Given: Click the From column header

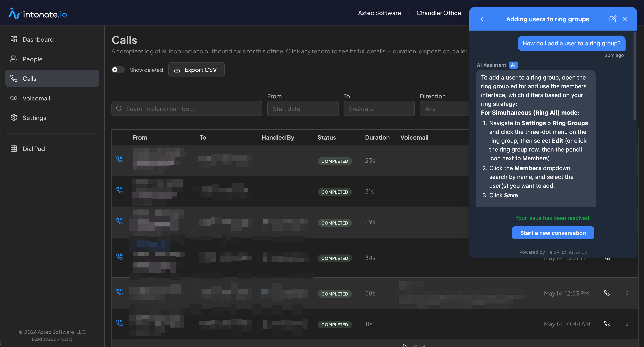Looking at the screenshot, I should pos(140,138).
